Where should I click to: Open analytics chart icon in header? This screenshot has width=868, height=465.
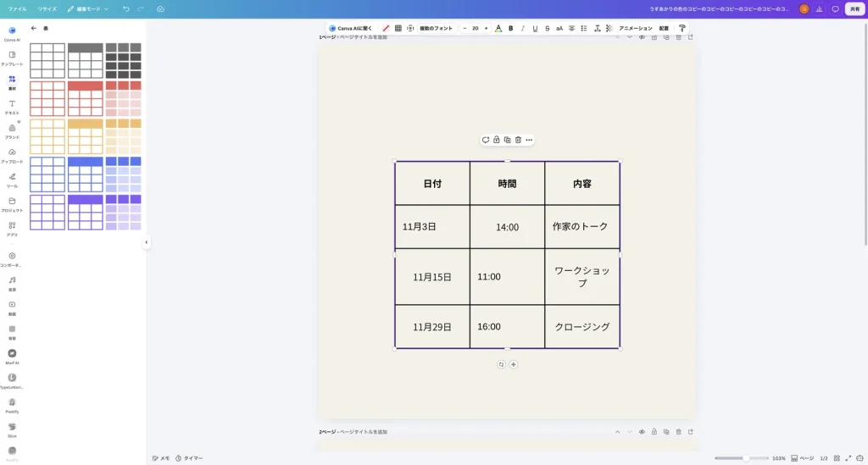pyautogui.click(x=820, y=8)
